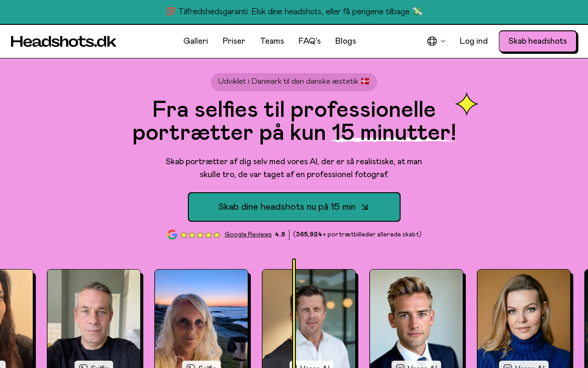Viewport: 588px width, 368px height.
Task: Click the yellow star rating row
Action: (200, 235)
